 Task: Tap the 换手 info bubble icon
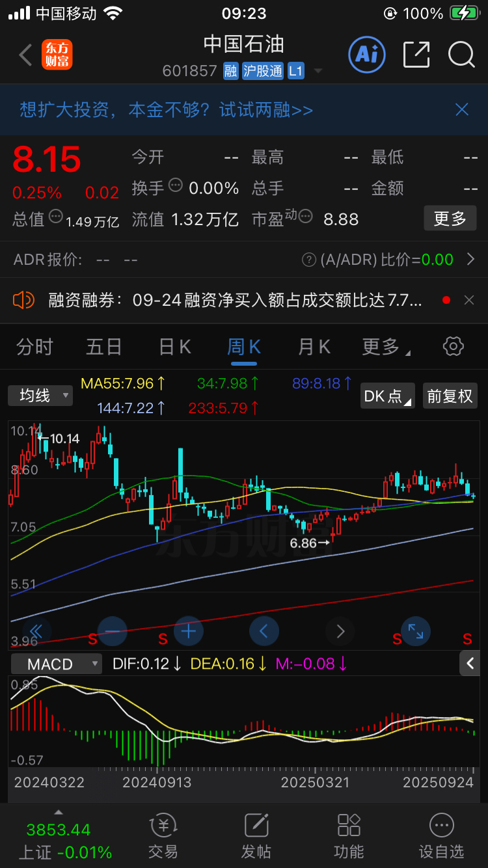tap(176, 185)
